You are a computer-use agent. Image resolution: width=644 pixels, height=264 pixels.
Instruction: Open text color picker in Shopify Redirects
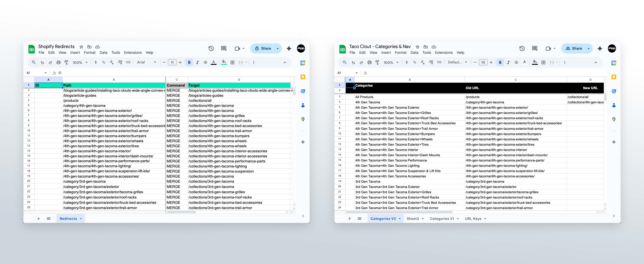pos(214,62)
